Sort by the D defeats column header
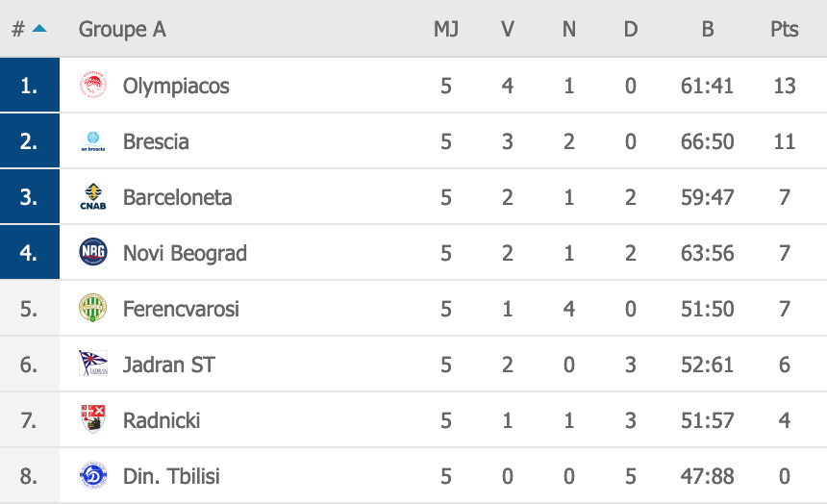 click(630, 29)
